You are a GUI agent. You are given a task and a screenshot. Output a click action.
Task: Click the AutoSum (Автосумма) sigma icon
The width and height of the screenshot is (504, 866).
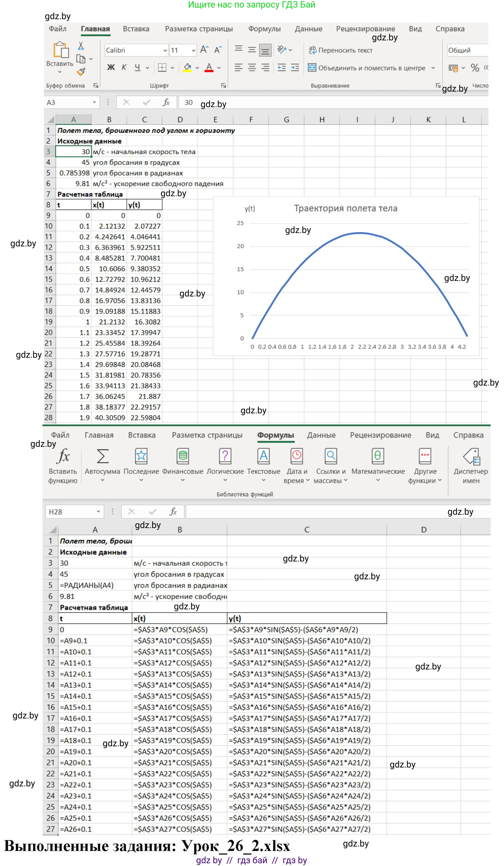pos(102,456)
